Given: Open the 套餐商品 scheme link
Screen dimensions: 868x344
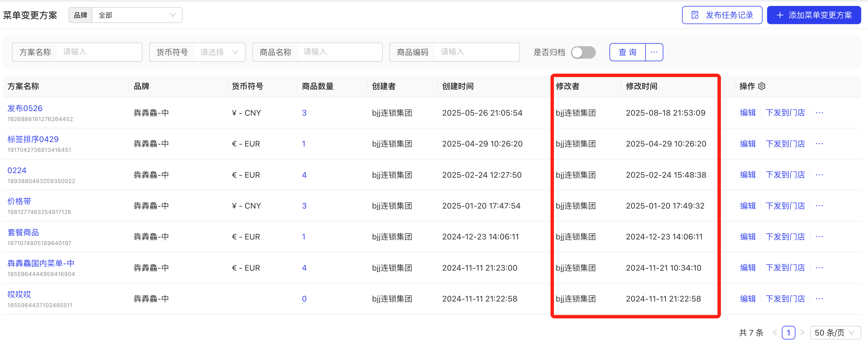Looking at the screenshot, I should (23, 232).
